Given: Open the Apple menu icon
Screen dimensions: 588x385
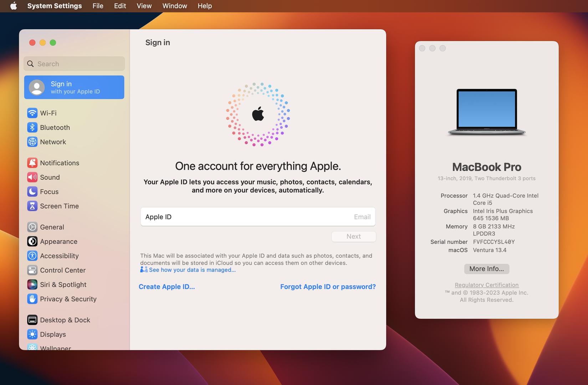Looking at the screenshot, I should coord(14,6).
